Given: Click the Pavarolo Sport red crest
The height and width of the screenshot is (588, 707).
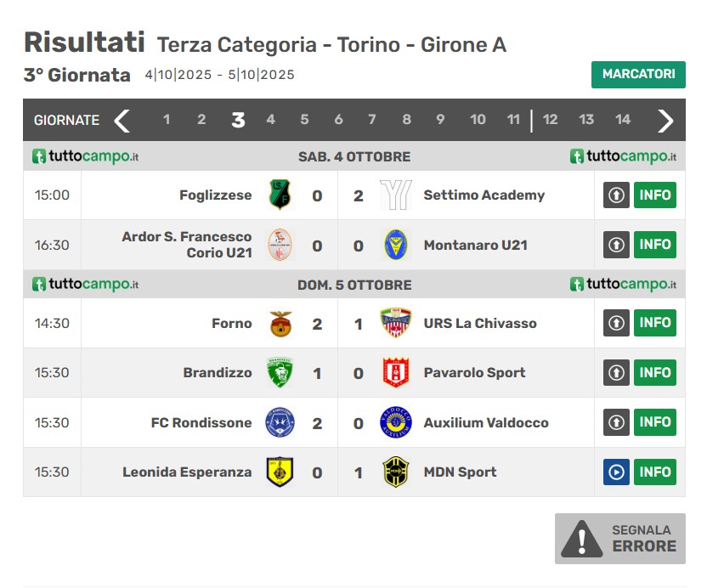Looking at the screenshot, I should pos(395,372).
